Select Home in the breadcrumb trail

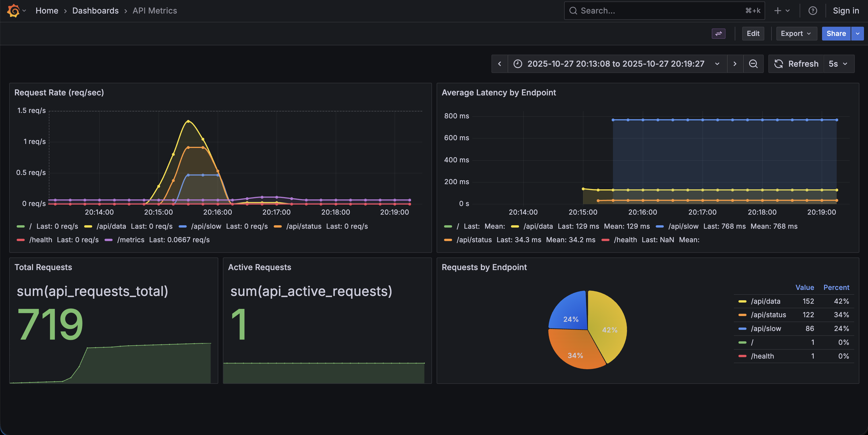(47, 10)
